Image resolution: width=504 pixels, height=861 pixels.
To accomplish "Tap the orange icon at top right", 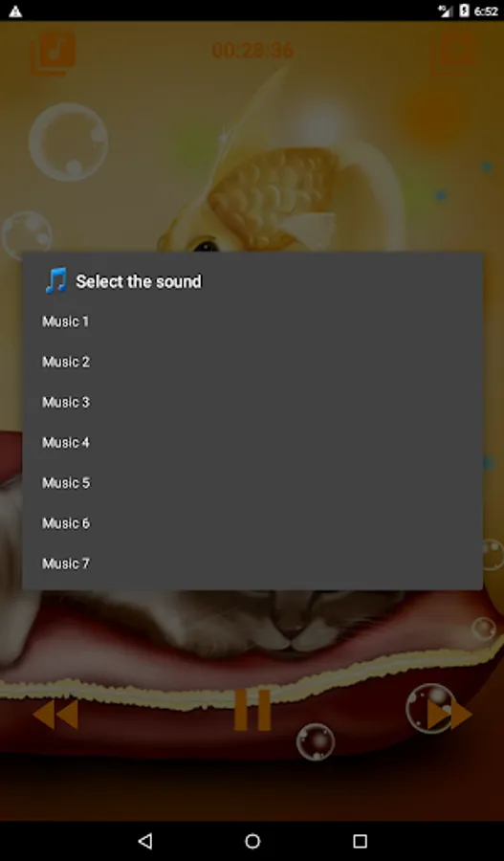I will tap(453, 54).
